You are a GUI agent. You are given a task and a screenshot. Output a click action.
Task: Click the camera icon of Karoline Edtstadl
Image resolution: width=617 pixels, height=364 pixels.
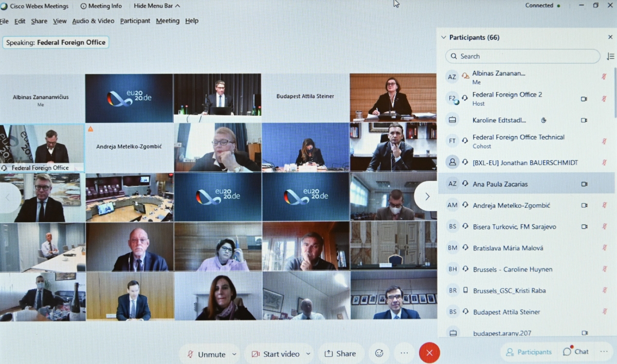coord(584,120)
